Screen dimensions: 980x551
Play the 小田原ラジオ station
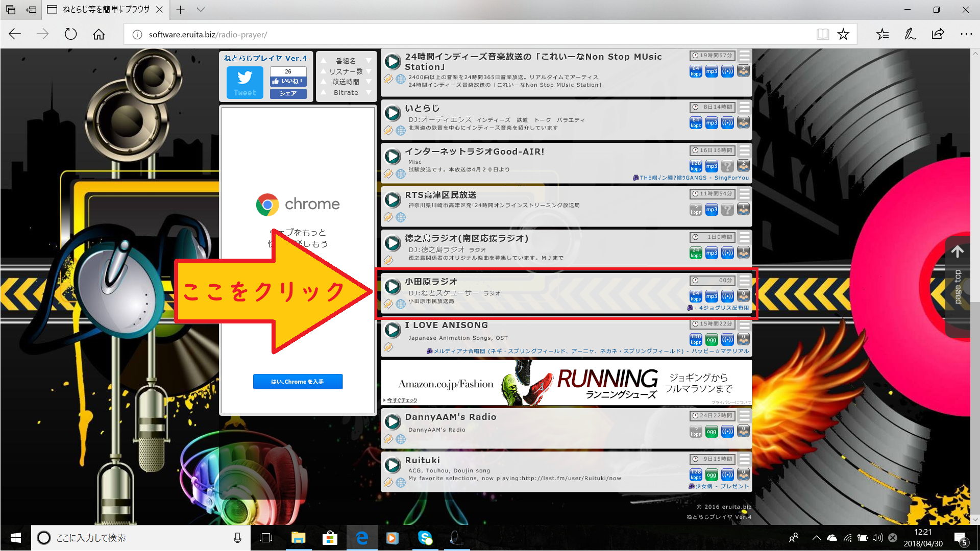pyautogui.click(x=393, y=286)
